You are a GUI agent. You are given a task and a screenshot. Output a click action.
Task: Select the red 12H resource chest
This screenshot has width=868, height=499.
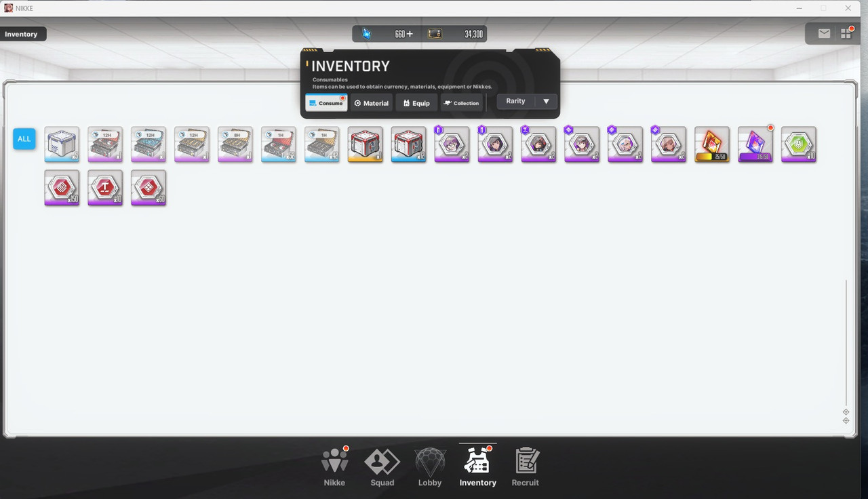pos(105,144)
